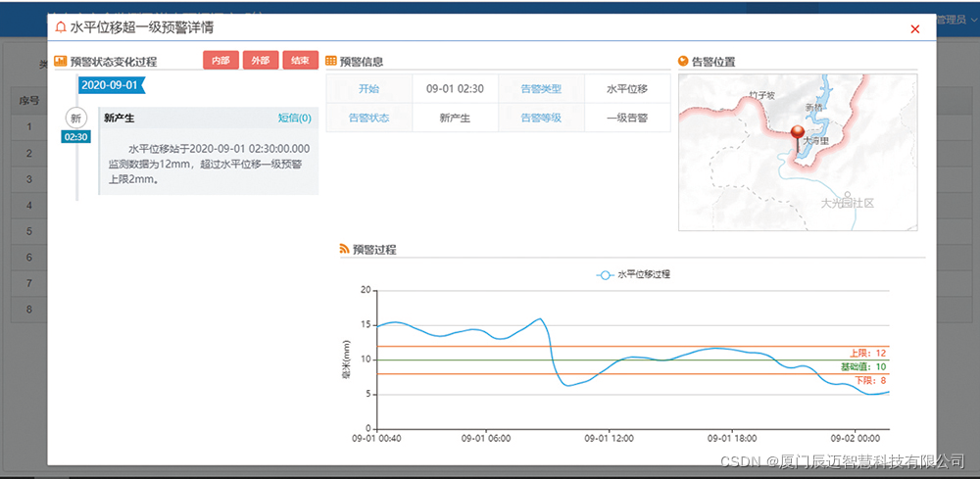Viewport: 980px width, 479px height.
Task: Click the 新产生 timeline entry heading
Action: click(x=120, y=118)
